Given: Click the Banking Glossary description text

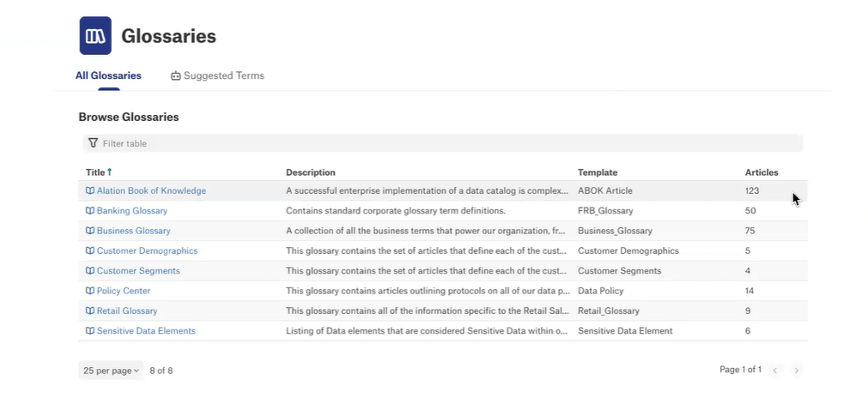Looking at the screenshot, I should (396, 210).
